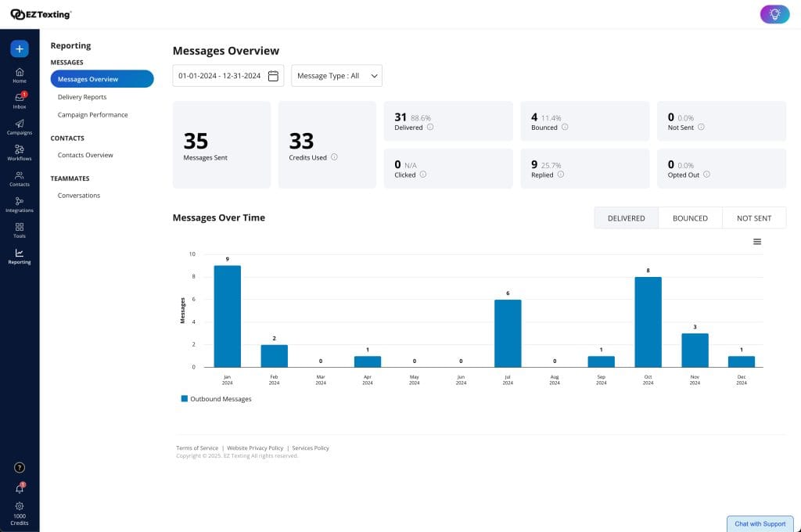Click the Chat with Support button
The image size is (801, 532).
point(760,523)
